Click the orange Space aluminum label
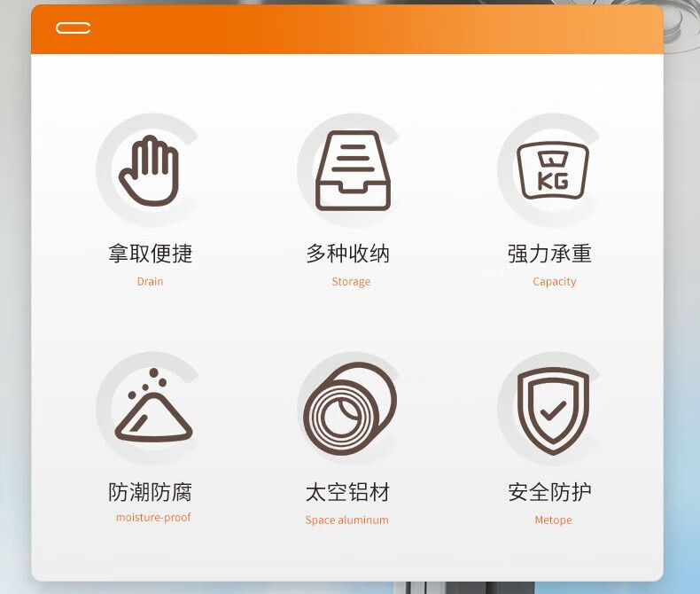This screenshot has width=700, height=594. [346, 520]
